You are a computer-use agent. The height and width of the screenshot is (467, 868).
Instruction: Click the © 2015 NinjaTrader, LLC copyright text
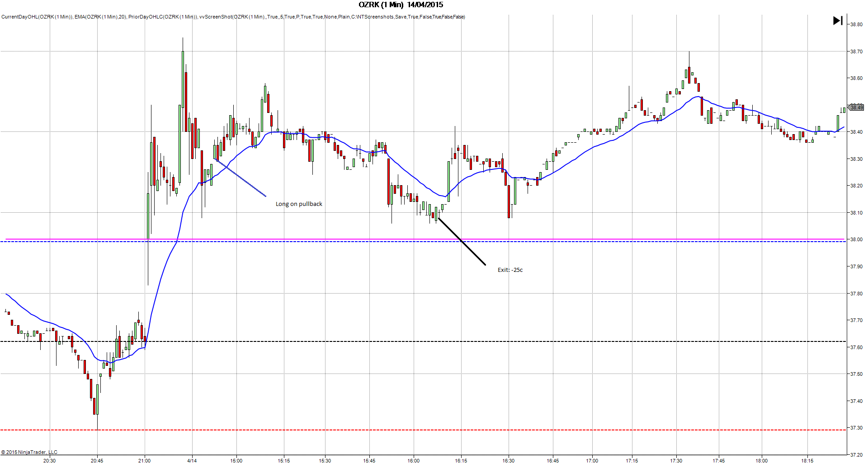point(29,452)
